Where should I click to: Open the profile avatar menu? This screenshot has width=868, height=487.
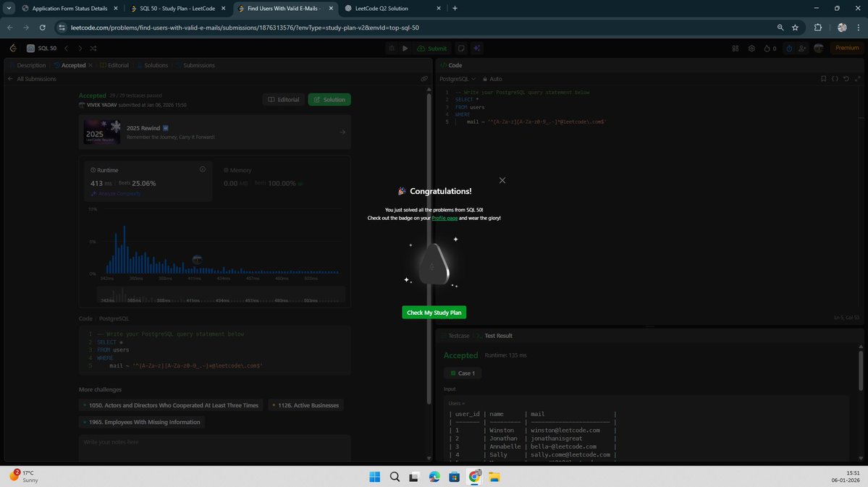coord(819,48)
